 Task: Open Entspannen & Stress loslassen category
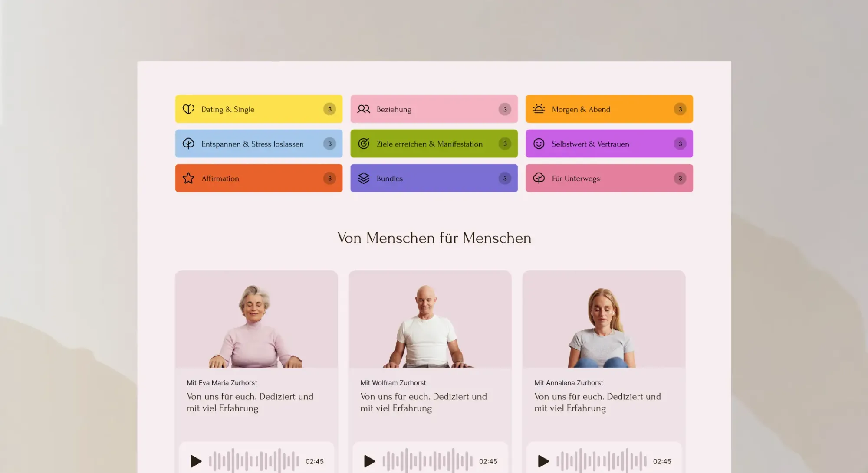pos(259,144)
